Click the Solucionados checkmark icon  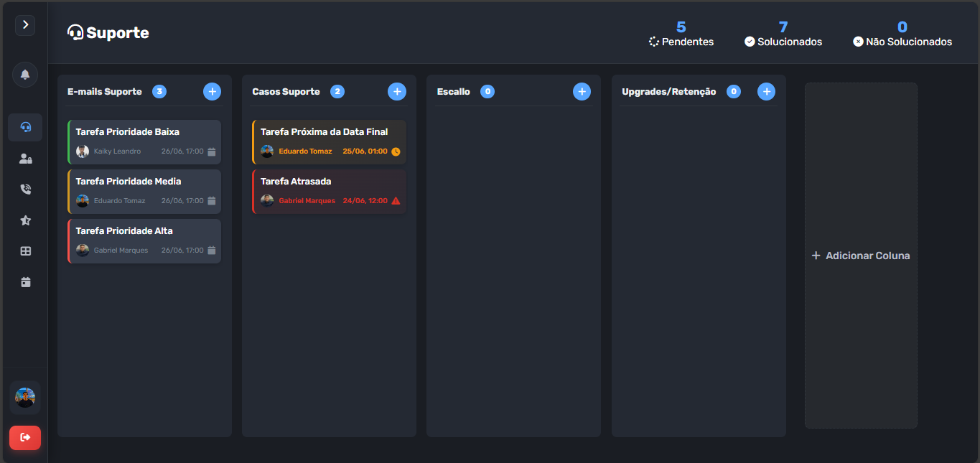(750, 42)
